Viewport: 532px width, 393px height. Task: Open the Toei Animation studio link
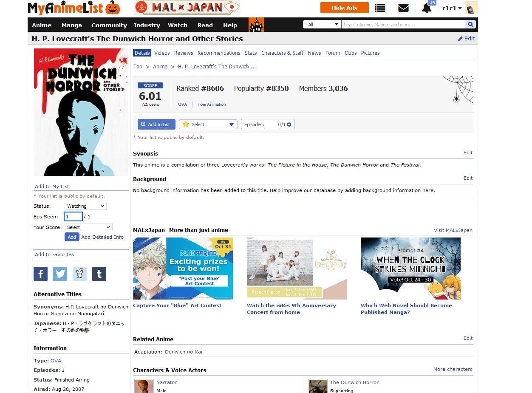pyautogui.click(x=212, y=104)
